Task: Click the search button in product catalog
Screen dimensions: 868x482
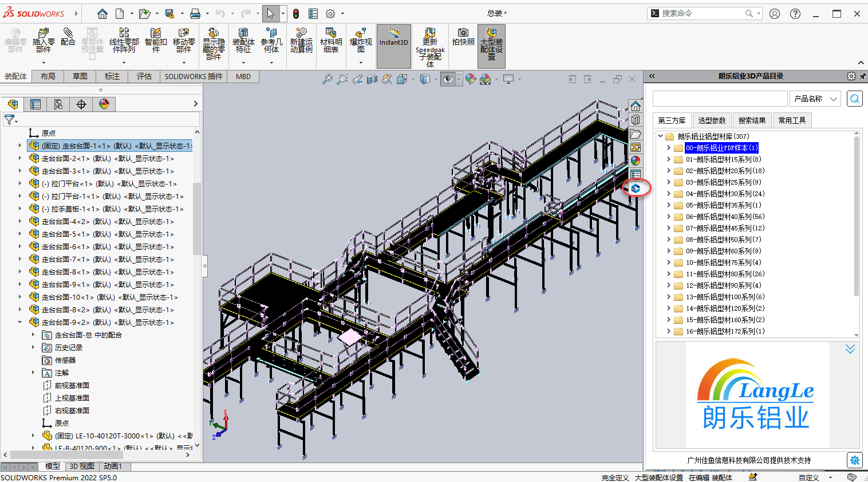Action: coord(855,99)
